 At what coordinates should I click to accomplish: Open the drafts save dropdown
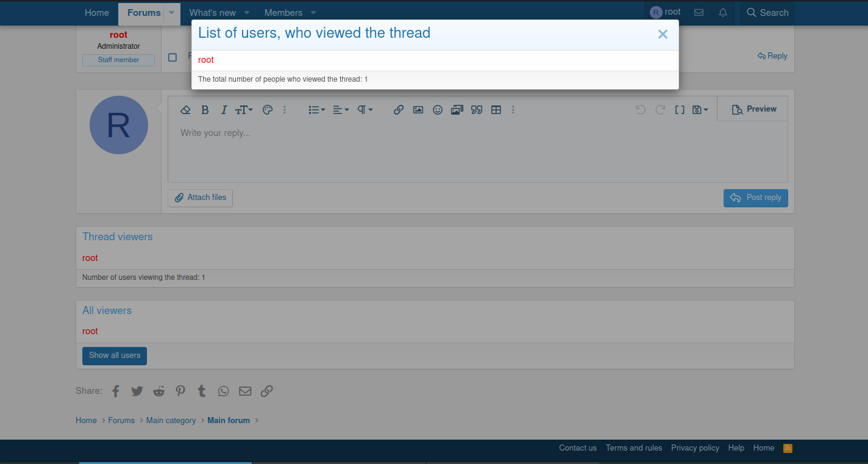pyautogui.click(x=700, y=110)
